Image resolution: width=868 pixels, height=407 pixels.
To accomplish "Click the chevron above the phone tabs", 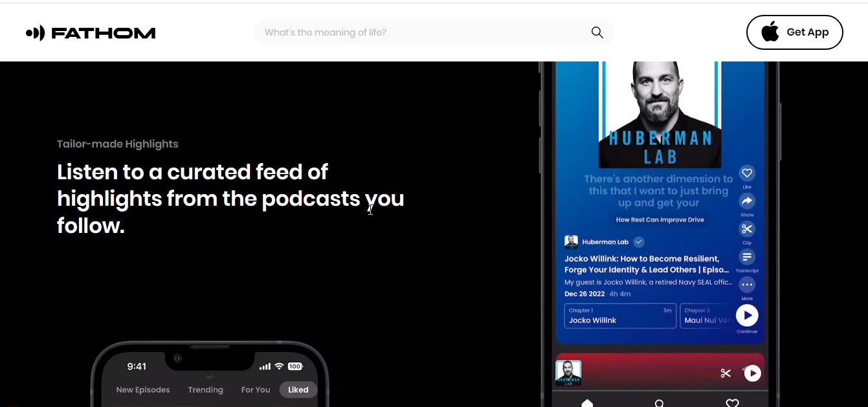I will [209, 377].
